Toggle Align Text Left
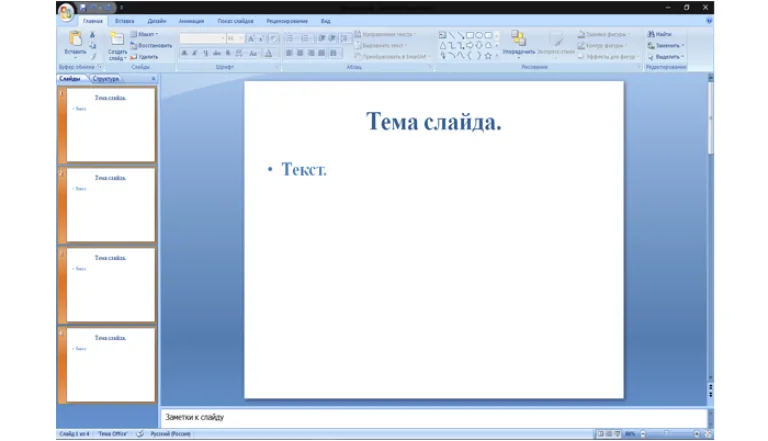The height and width of the screenshot is (441, 768). tap(289, 53)
